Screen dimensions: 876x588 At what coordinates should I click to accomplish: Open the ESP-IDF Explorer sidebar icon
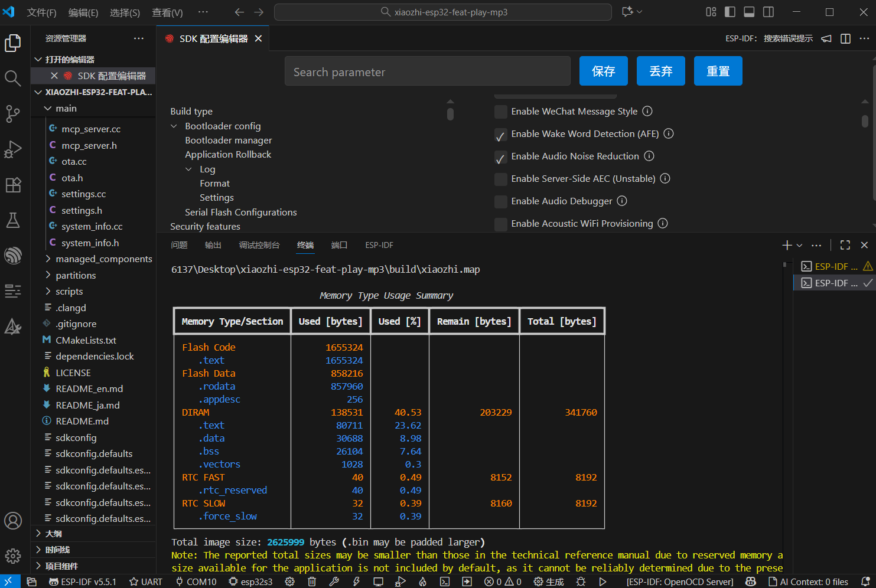tap(13, 256)
